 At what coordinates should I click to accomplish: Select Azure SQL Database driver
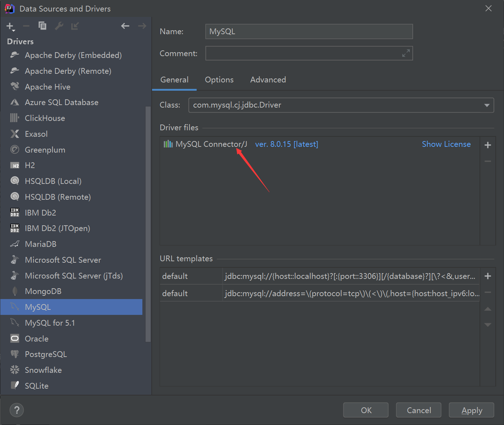pyautogui.click(x=71, y=102)
